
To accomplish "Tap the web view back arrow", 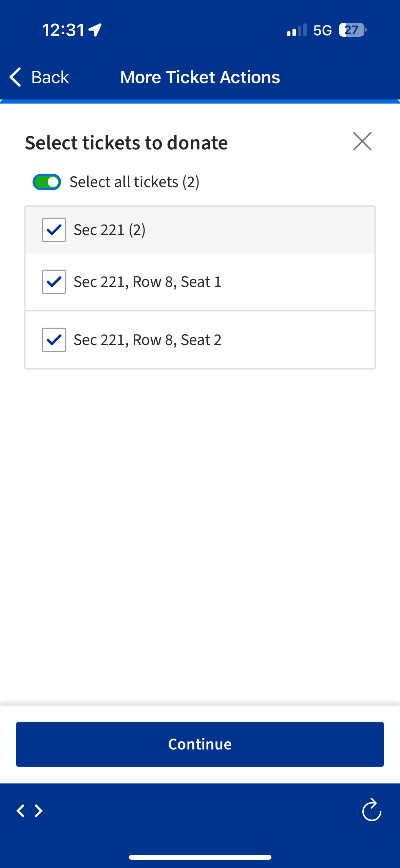I will coord(21,811).
